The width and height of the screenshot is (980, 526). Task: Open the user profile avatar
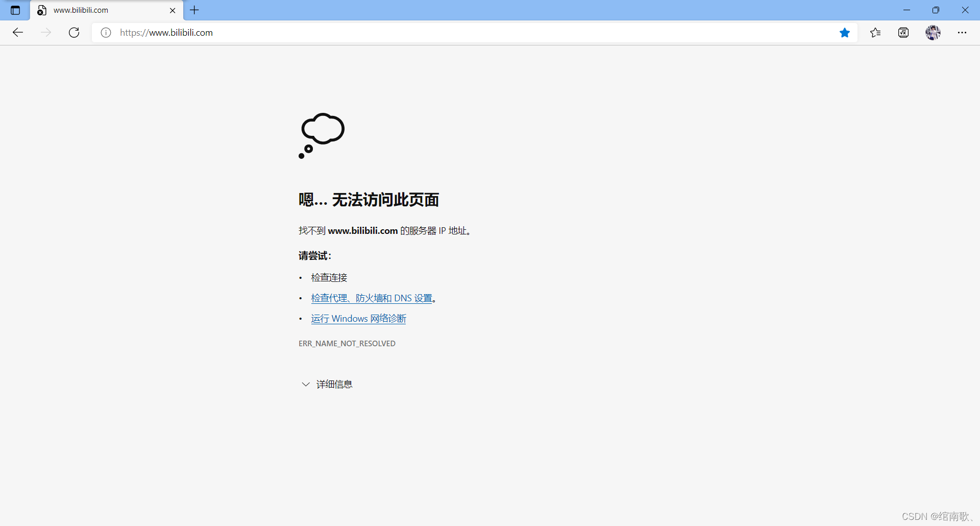[933, 33]
